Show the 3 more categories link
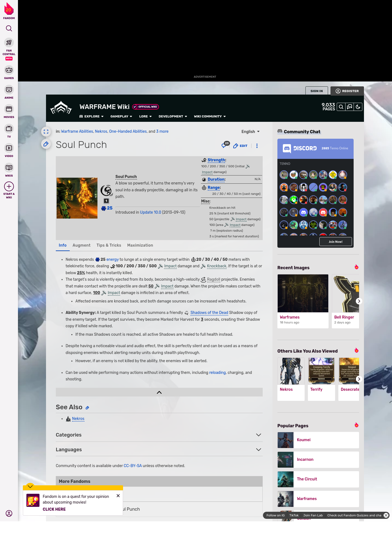 click(162, 131)
